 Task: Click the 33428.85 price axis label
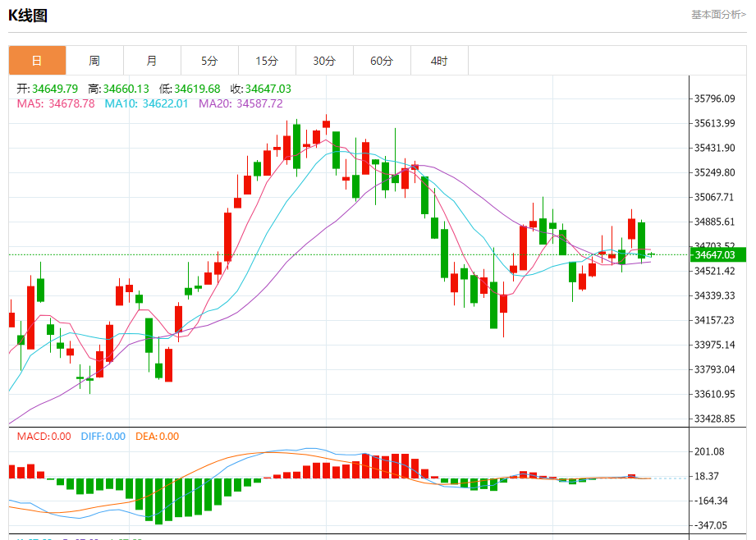click(x=714, y=419)
